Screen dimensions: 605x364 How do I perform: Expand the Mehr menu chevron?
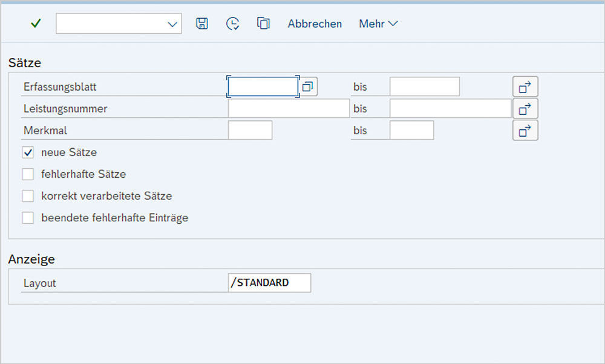394,24
